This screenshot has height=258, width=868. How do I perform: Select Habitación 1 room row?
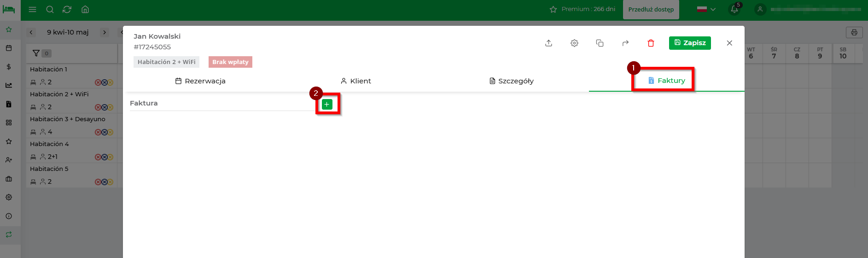(x=71, y=76)
